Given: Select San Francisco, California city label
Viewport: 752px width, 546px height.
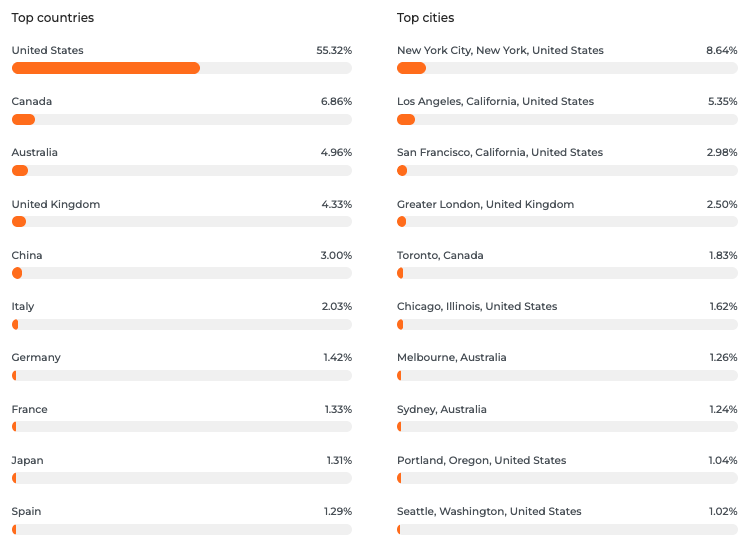Looking at the screenshot, I should point(500,153).
